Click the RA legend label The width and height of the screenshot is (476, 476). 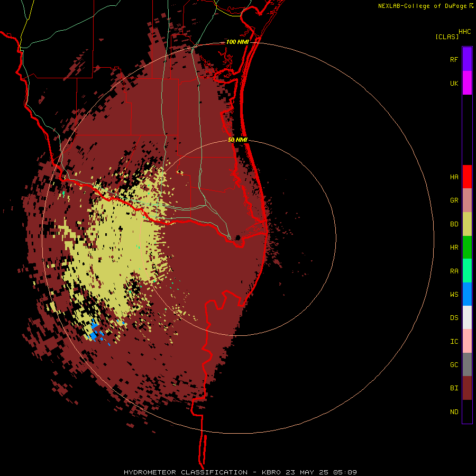pos(454,271)
